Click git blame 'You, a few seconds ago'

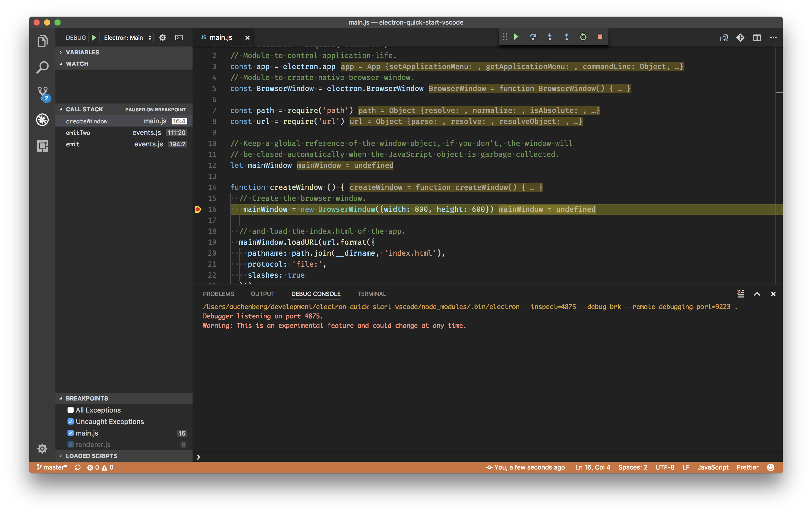tap(525, 467)
